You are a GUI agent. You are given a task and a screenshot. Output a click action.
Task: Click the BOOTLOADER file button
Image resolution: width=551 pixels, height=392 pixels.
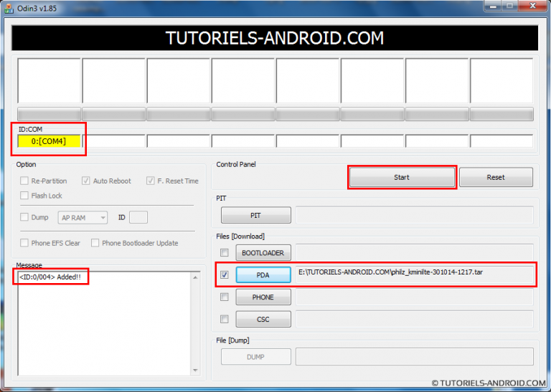(263, 253)
